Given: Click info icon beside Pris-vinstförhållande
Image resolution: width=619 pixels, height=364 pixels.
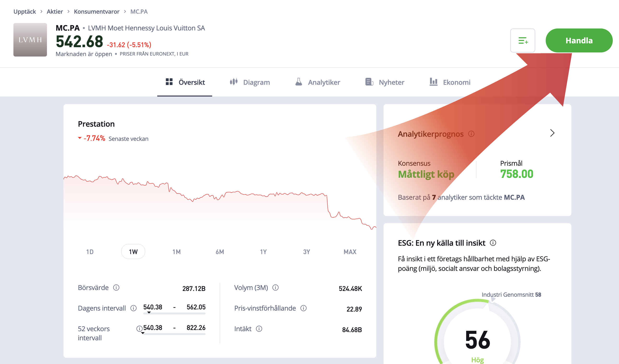Looking at the screenshot, I should click(304, 308).
